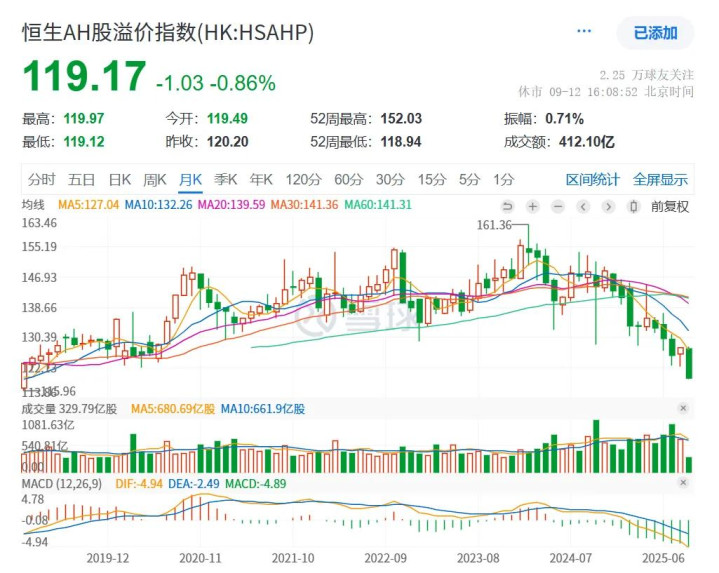719x573 pixels.
Task: Click the volume MA5:680.69亿股 label
Action: 173,408
